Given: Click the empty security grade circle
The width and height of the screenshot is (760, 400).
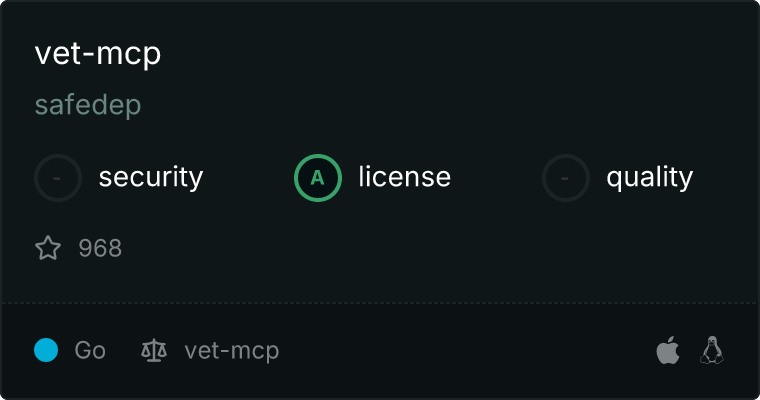Looking at the screenshot, I should [58, 178].
